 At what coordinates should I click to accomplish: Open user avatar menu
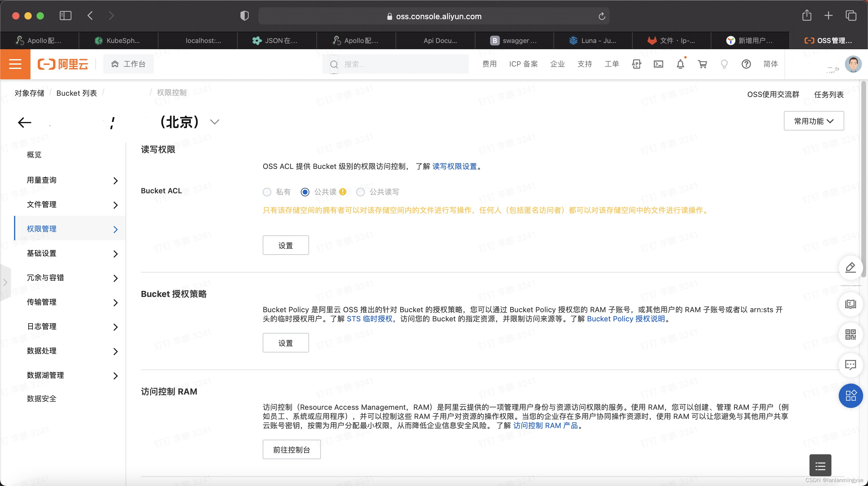[853, 64]
